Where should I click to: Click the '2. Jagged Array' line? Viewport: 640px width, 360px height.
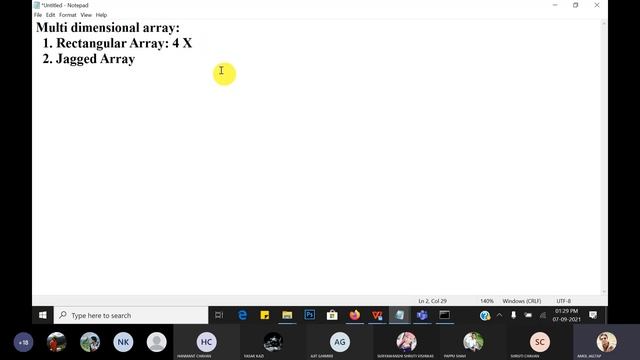89,59
